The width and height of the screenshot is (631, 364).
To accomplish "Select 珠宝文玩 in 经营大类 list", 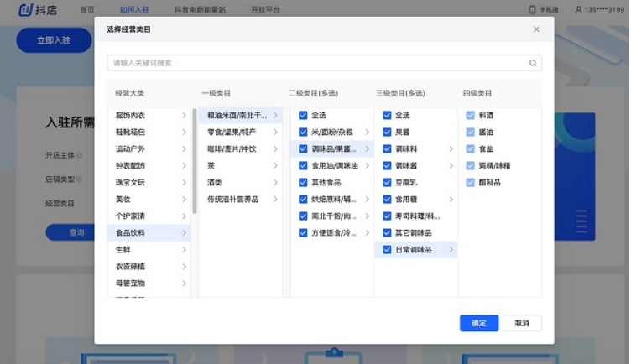I will pos(149,183).
